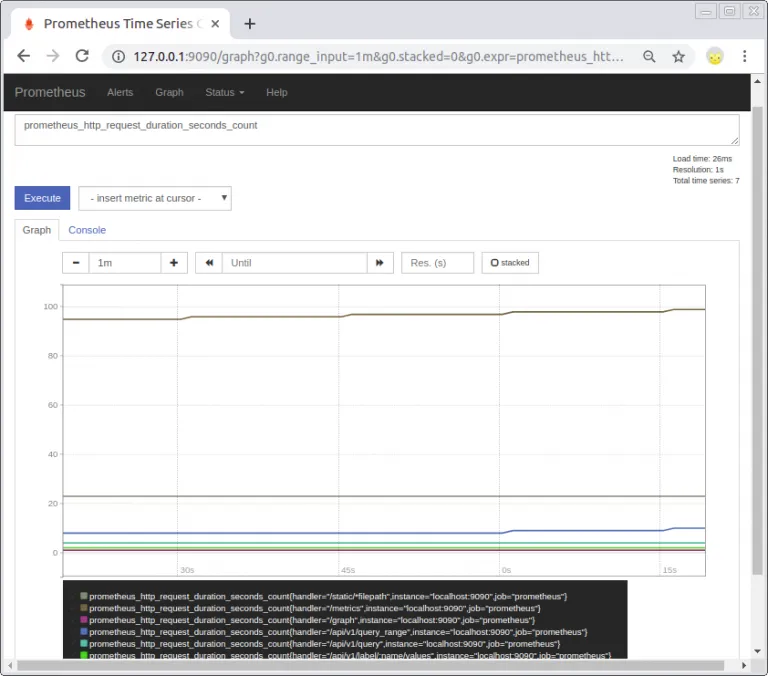768x676 pixels.
Task: Focus the query expression text box
Action: 377,130
